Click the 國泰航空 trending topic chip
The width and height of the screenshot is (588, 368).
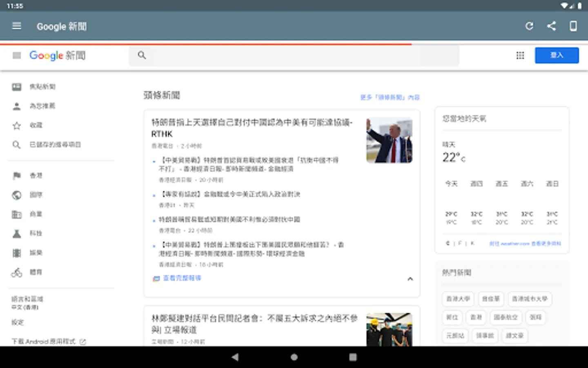(x=506, y=317)
